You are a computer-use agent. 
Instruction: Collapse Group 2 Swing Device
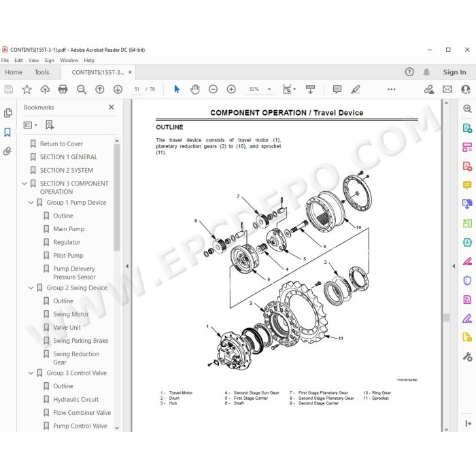coord(31,288)
